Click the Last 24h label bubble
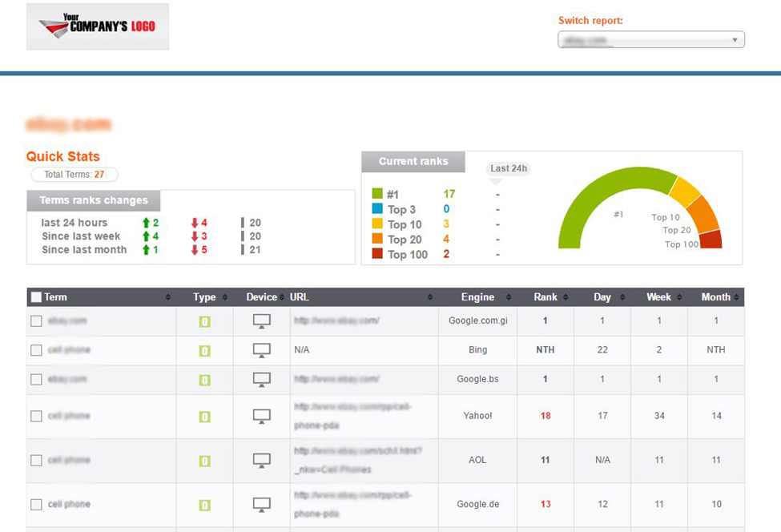 pos(509,168)
